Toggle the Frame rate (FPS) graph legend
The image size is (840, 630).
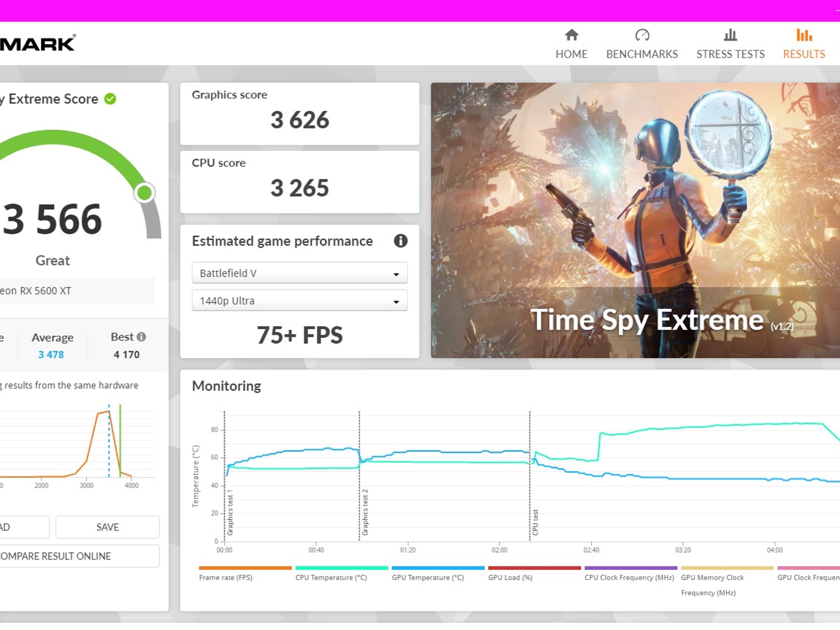245,573
